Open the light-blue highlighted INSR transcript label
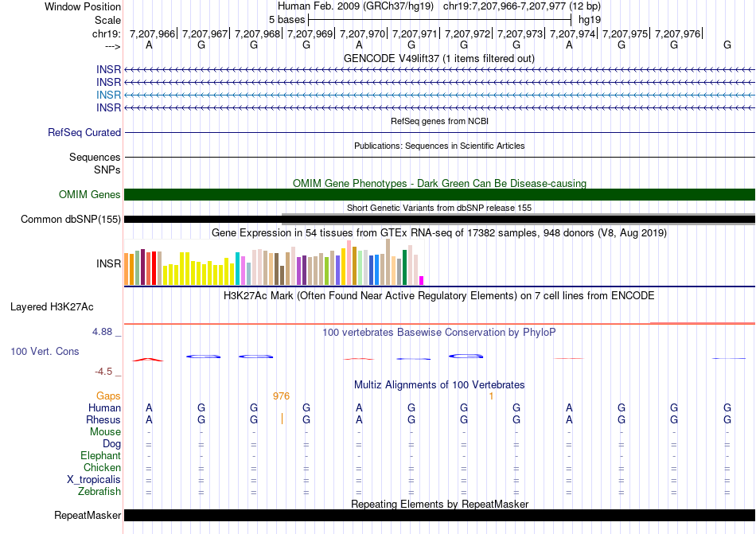This screenshot has height=534, width=756. tap(108, 95)
